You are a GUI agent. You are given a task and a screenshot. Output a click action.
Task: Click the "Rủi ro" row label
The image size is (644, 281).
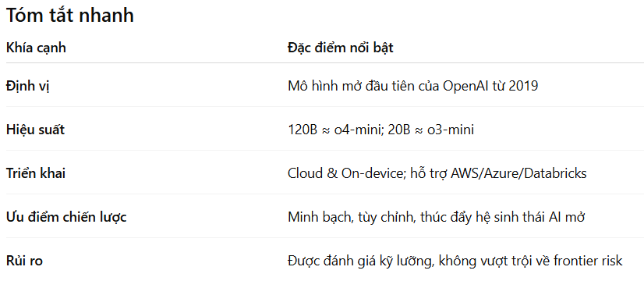25,261
